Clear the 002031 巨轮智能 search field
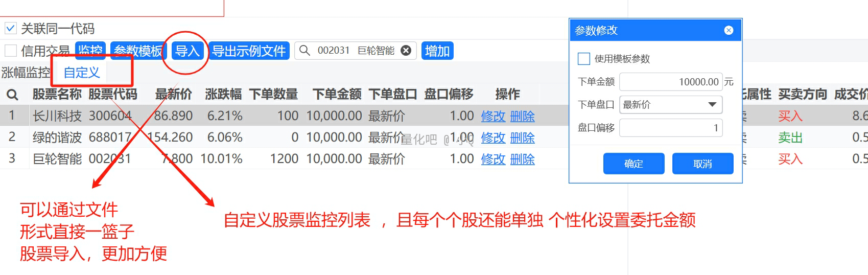 (x=406, y=51)
